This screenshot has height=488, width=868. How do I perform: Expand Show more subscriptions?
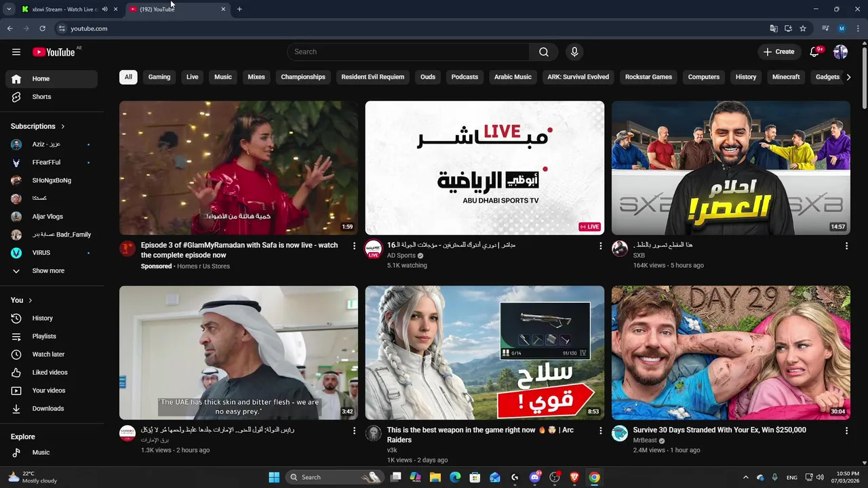pos(52,270)
